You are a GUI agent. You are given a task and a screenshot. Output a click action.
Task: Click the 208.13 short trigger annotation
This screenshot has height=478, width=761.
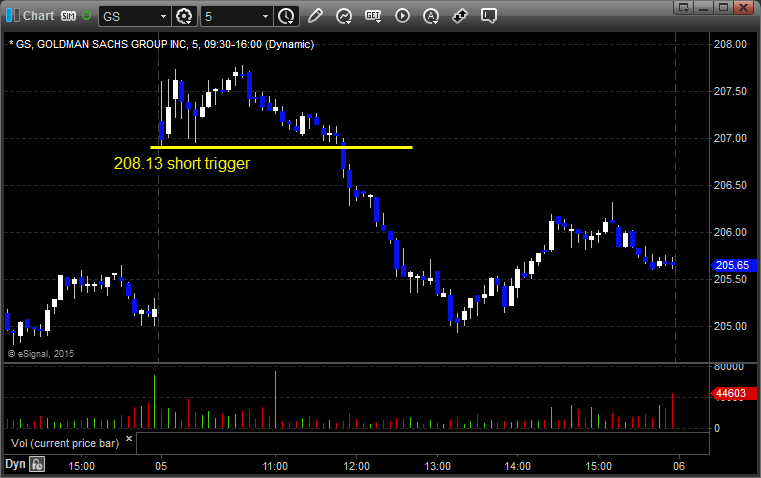coord(182,164)
